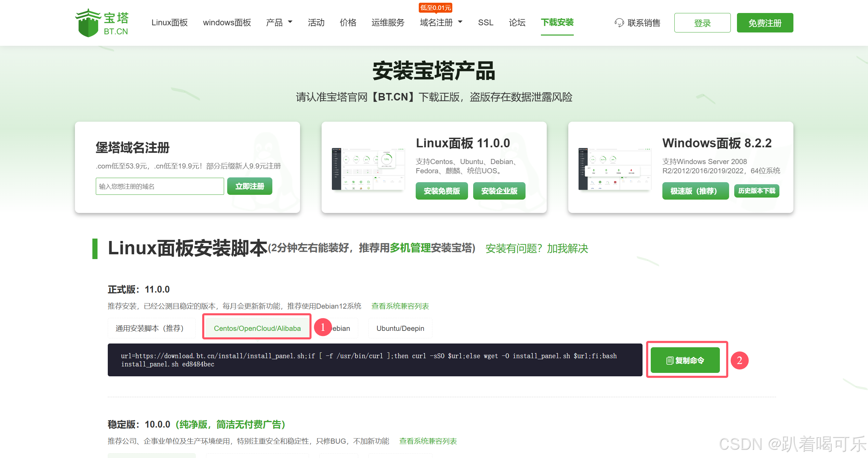Viewport: 868px width, 458px height.
Task: Click the 极速版（推荐）button
Action: click(x=696, y=191)
